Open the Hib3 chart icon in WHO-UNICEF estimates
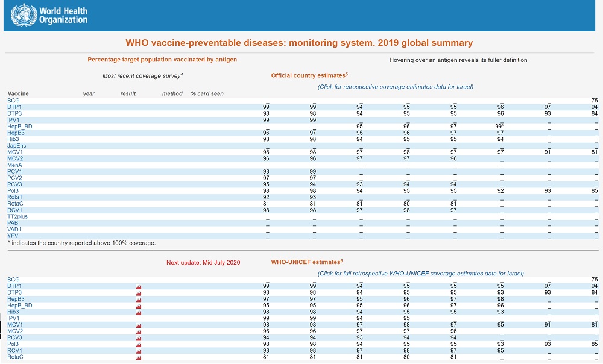Image resolution: width=603 pixels, height=364 pixels. (139, 312)
